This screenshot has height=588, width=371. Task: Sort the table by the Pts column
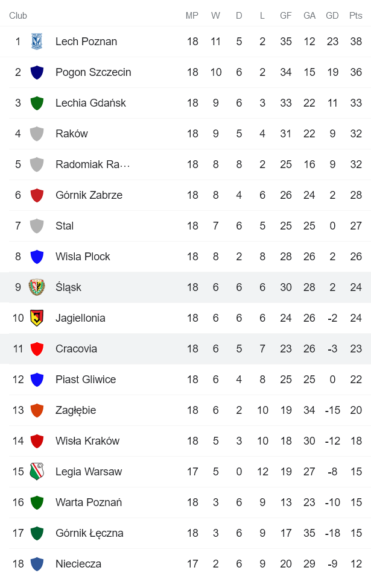[355, 16]
